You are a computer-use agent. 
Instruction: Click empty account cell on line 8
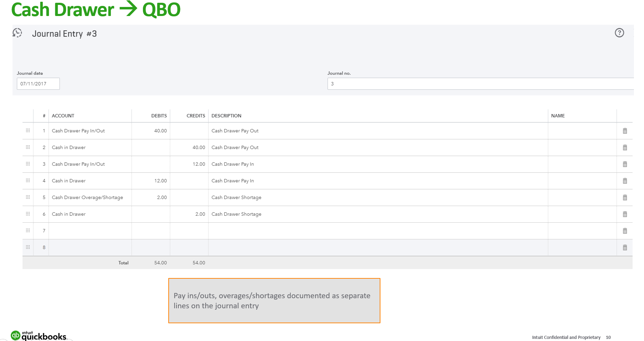tap(90, 247)
